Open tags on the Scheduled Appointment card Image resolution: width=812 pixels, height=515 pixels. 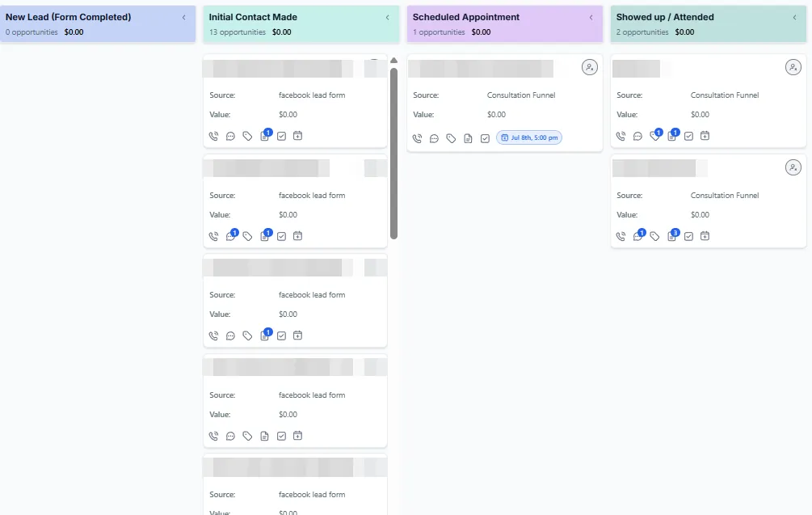click(x=451, y=138)
